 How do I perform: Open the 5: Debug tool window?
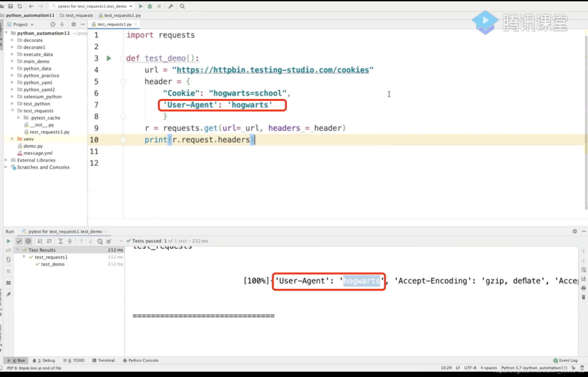[x=44, y=360]
